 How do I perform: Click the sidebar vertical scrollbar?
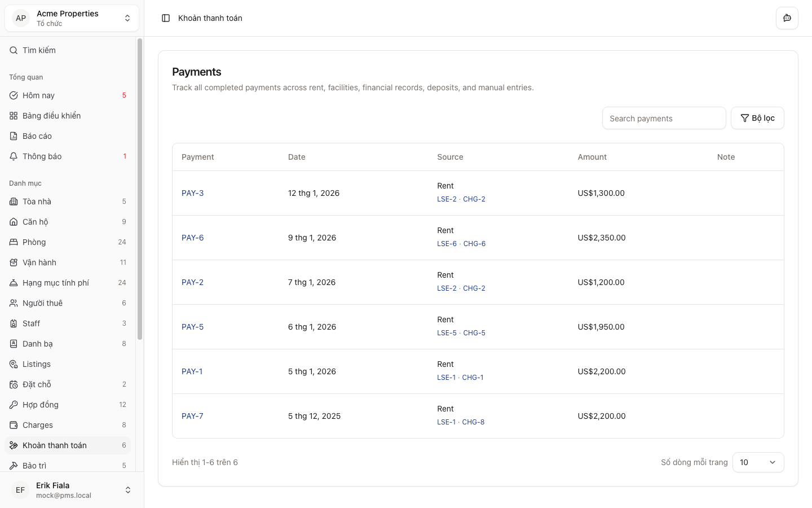[139, 189]
